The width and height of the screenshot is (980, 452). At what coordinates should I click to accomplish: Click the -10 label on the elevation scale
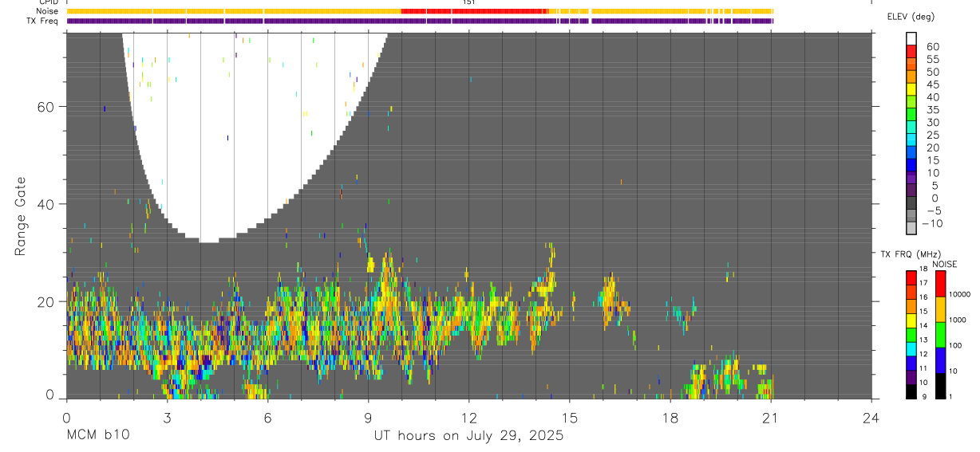(x=931, y=223)
